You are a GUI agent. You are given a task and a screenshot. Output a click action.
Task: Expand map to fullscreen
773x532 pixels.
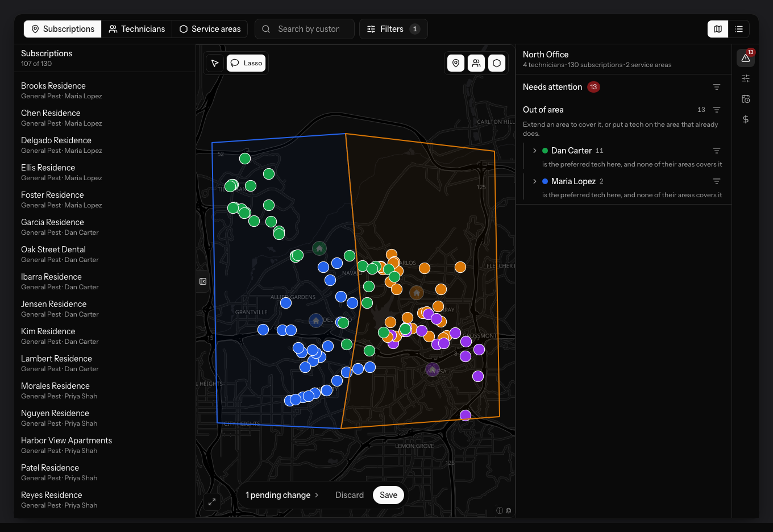(x=212, y=502)
